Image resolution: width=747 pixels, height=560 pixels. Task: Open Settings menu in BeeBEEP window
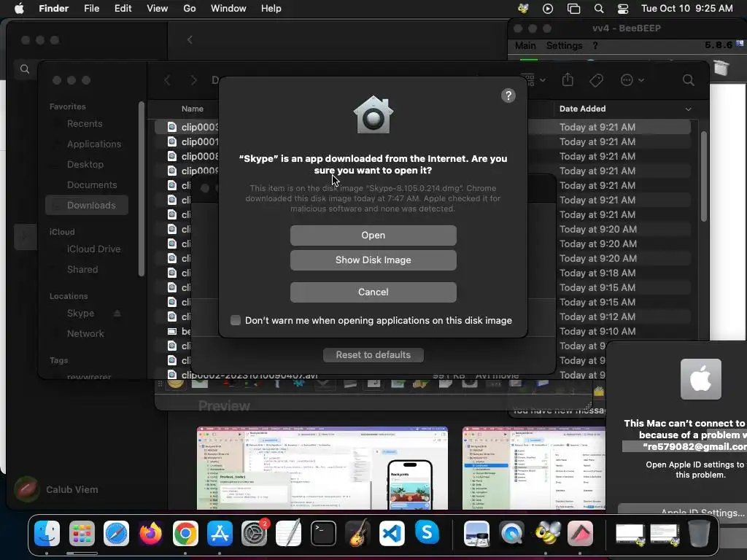tap(564, 46)
